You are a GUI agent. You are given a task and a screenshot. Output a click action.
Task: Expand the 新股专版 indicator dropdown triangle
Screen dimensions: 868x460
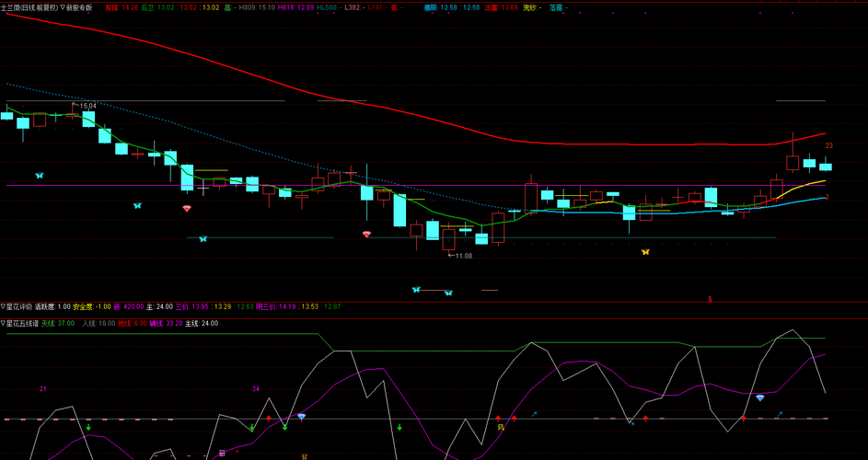pos(62,7)
